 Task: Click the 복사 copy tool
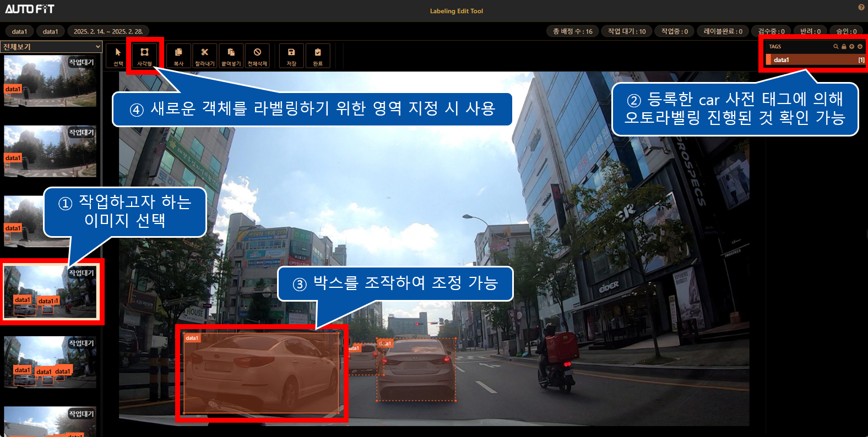pos(178,56)
